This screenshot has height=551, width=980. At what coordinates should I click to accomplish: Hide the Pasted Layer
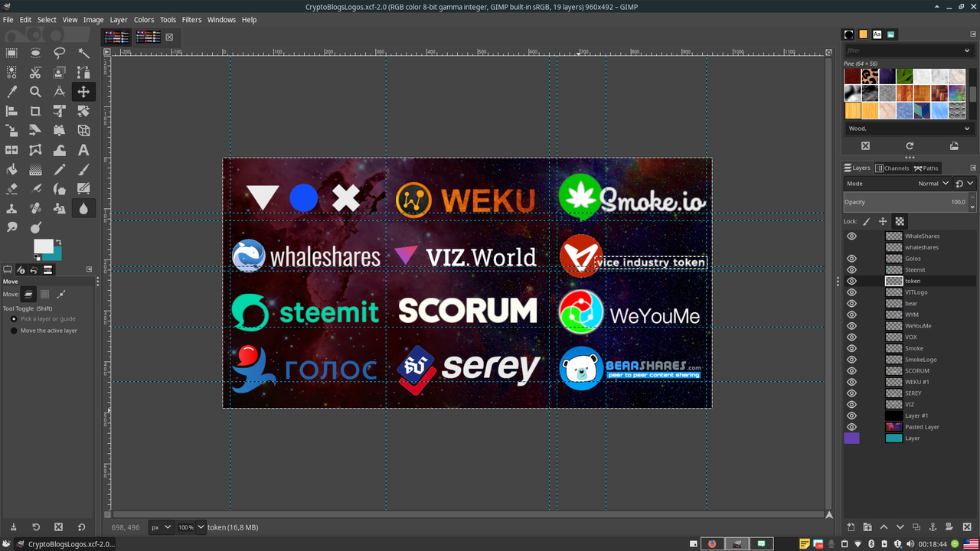851,427
